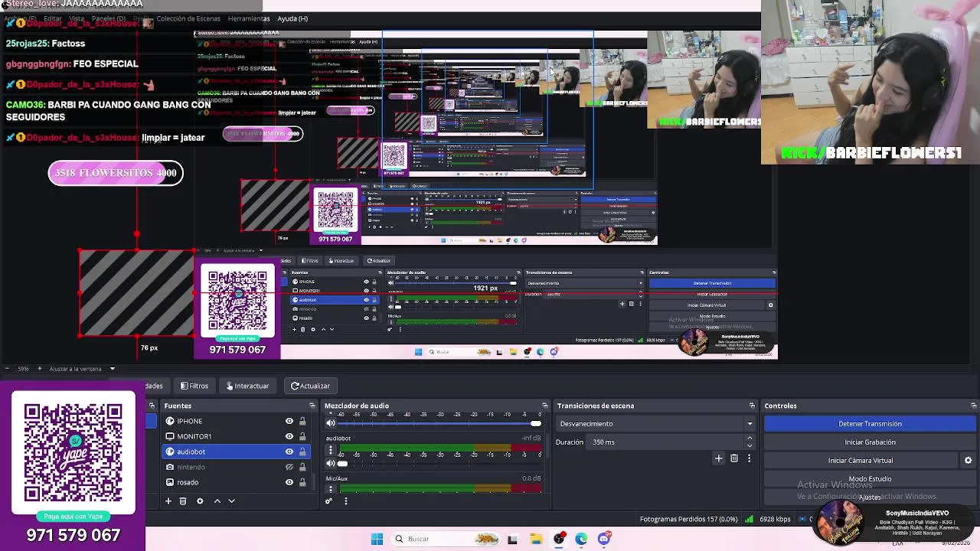
Task: Toggle lock on the audiobot source
Action: (x=302, y=452)
